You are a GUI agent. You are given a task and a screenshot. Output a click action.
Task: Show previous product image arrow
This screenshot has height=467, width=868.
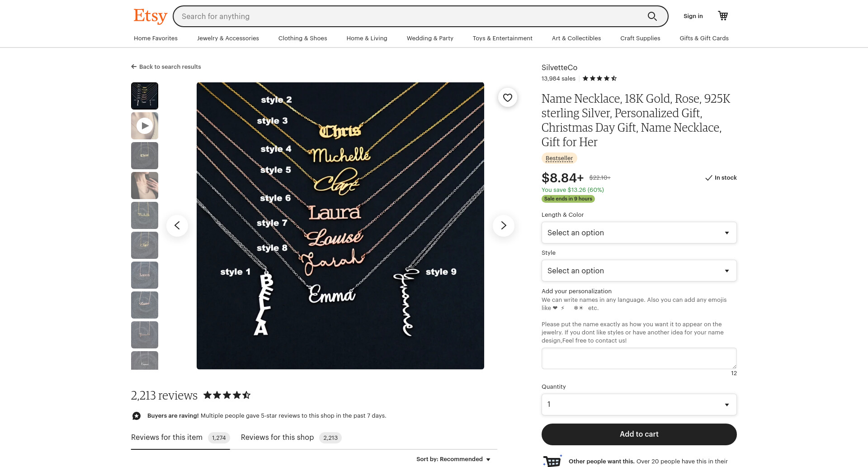177,225
